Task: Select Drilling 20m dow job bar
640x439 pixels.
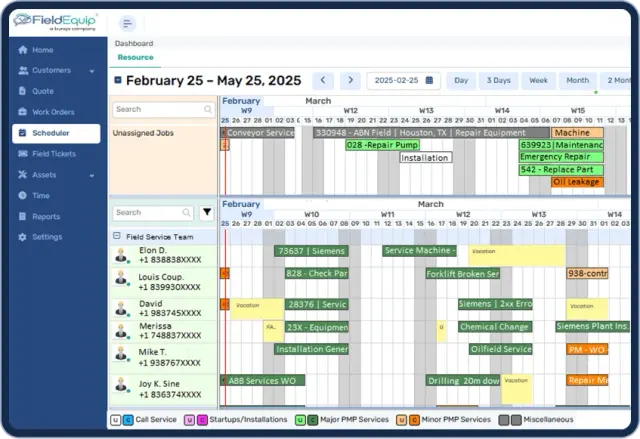Action: [x=463, y=380]
